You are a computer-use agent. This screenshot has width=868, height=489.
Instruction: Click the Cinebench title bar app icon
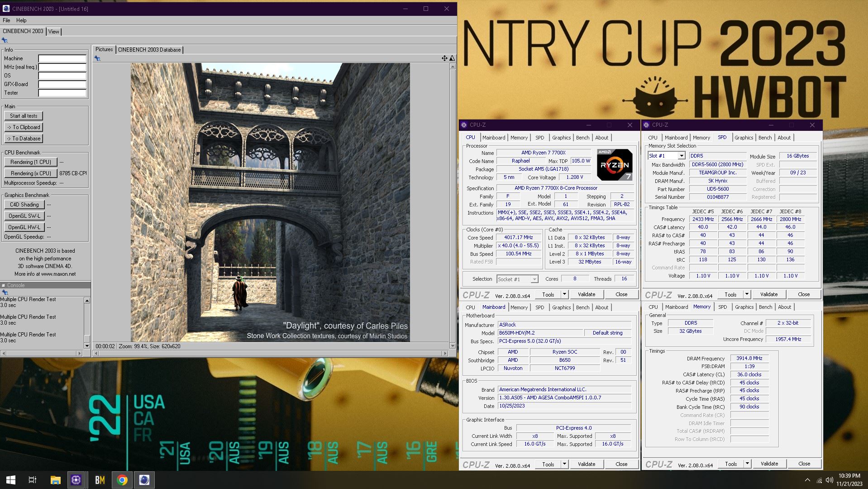click(6, 9)
